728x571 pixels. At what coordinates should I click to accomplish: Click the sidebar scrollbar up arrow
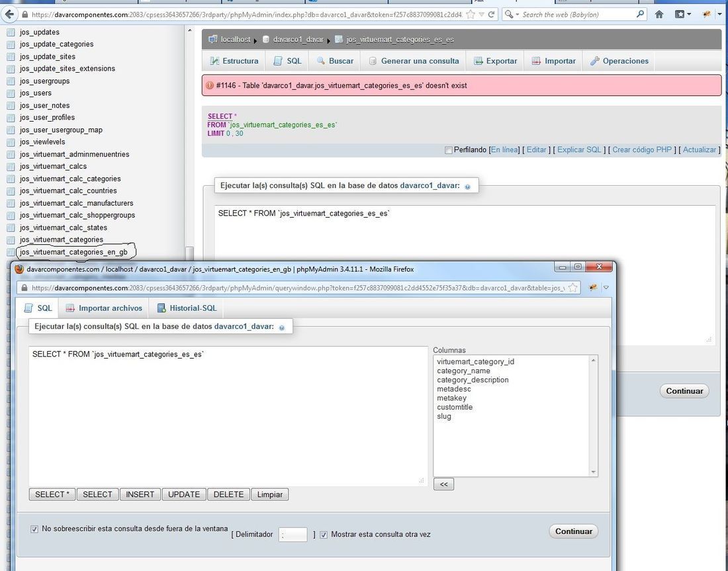(x=189, y=30)
